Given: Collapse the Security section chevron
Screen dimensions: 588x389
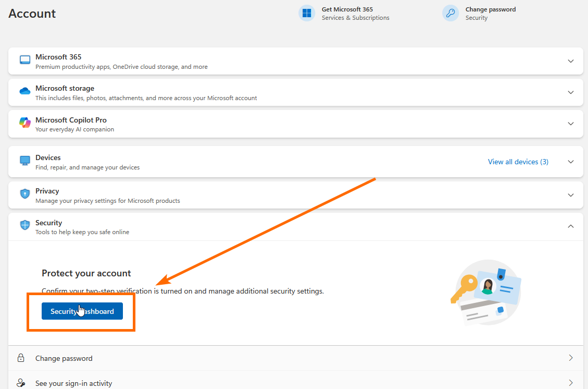Looking at the screenshot, I should [571, 226].
